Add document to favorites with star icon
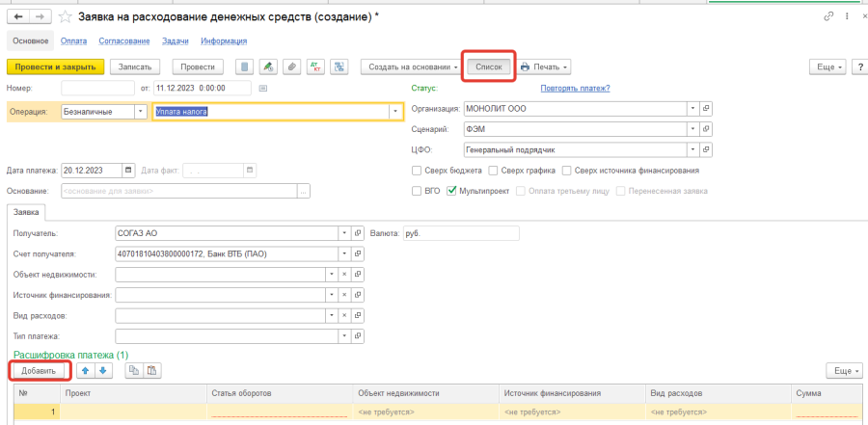868x425 pixels. coord(65,16)
